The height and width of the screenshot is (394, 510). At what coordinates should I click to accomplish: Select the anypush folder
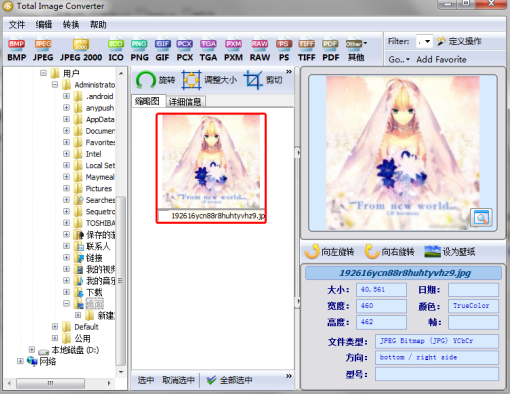[x=100, y=108]
